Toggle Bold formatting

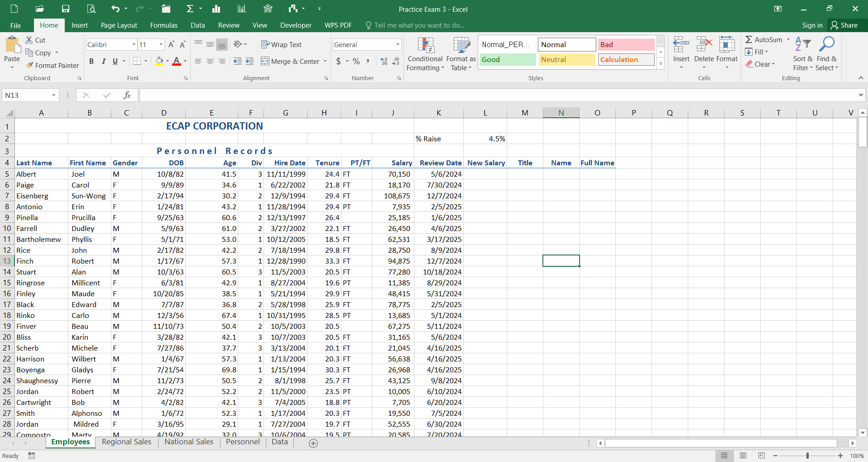tap(91, 61)
